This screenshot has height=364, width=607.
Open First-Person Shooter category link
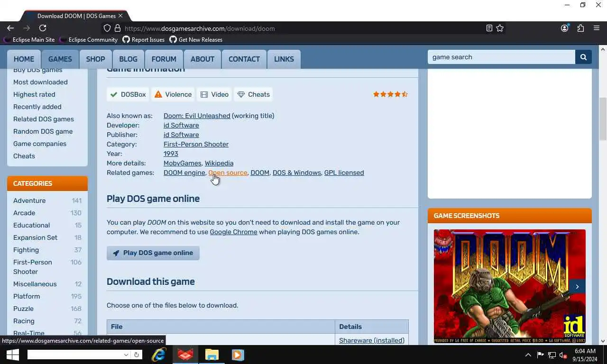[196, 144]
